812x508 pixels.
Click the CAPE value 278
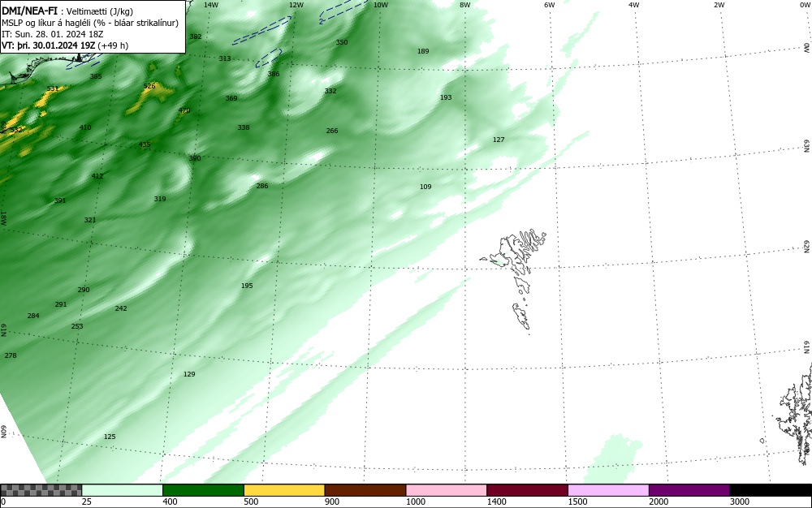[11, 355]
